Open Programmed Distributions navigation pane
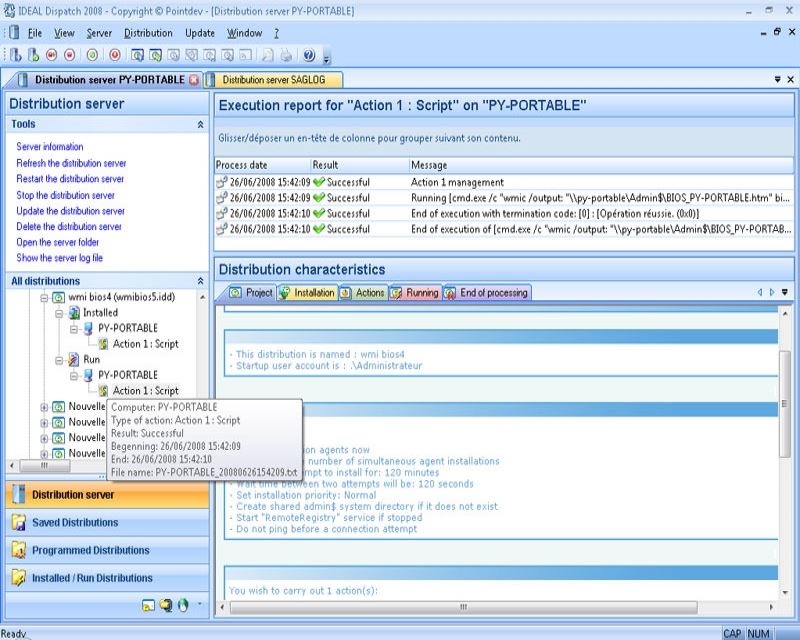Viewport: 800px width, 640px height. pyautogui.click(x=91, y=550)
